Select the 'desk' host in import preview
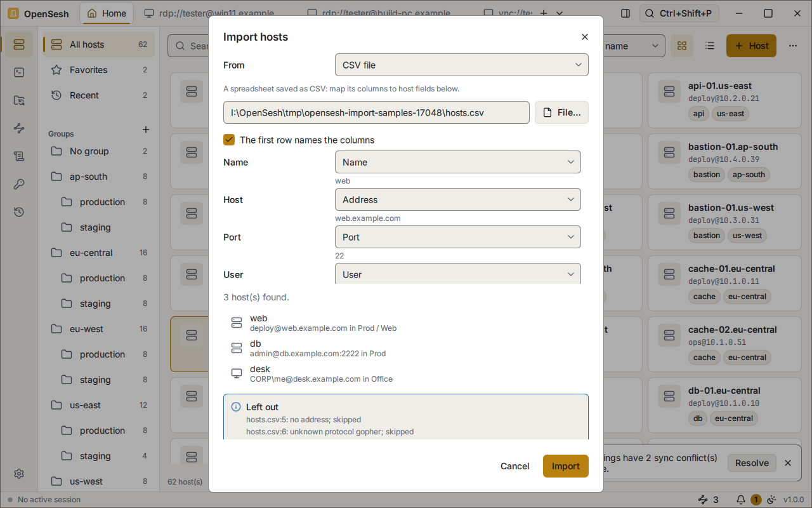Screen dimensions: 812x508 [406, 373]
